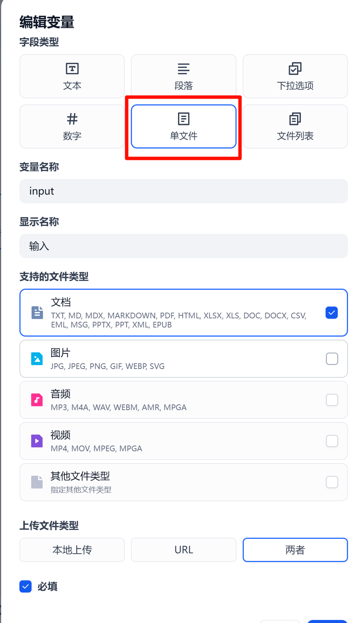Click the gray 其他文件类型 file icon
364x623 pixels.
click(x=37, y=482)
